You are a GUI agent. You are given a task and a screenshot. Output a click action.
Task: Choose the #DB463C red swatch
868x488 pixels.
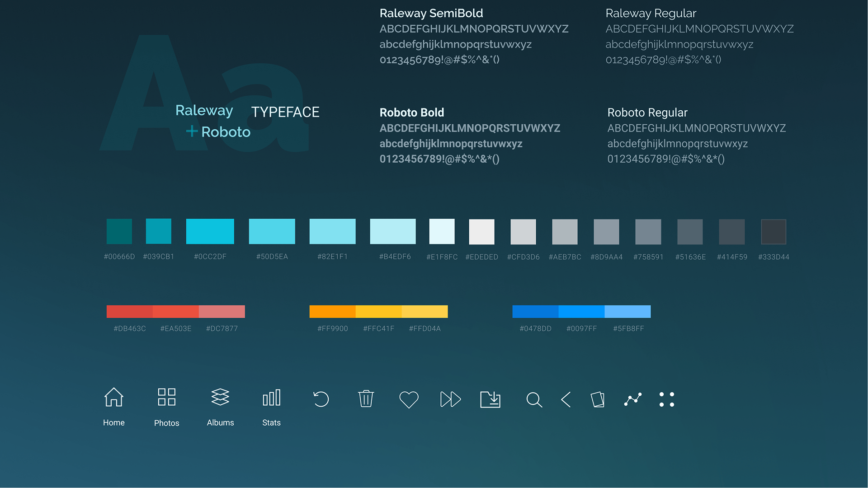(130, 311)
